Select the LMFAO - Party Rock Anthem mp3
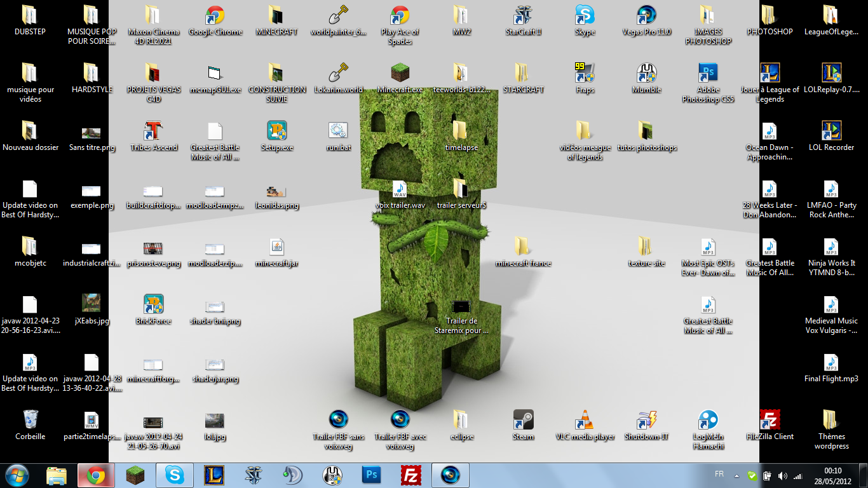Viewport: 868px width, 488px height. pos(831,199)
